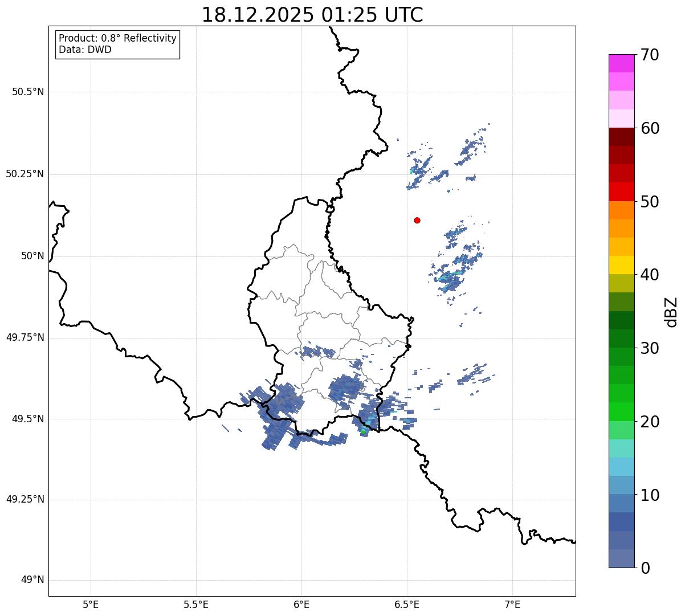Click the red radar site marker
This screenshot has height=616, width=685.
coord(417,220)
